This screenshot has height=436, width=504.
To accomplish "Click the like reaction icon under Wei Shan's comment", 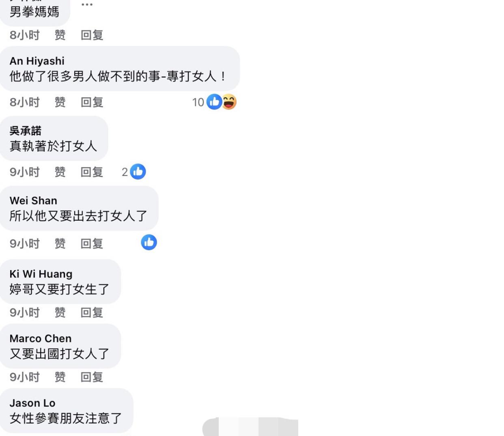I will (149, 242).
